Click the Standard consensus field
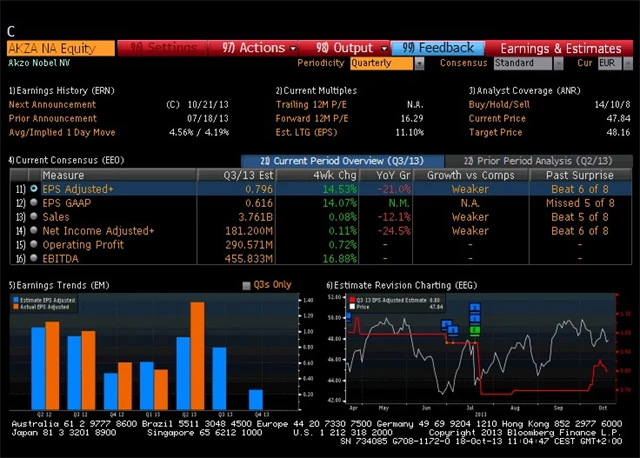Screen dimensions: 640x458 (523, 63)
